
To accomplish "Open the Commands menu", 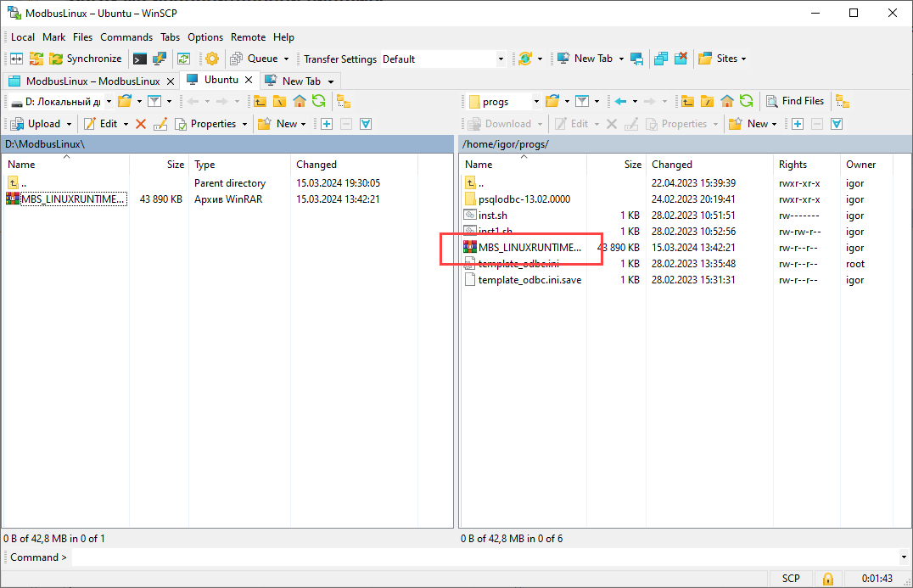I will [x=126, y=37].
